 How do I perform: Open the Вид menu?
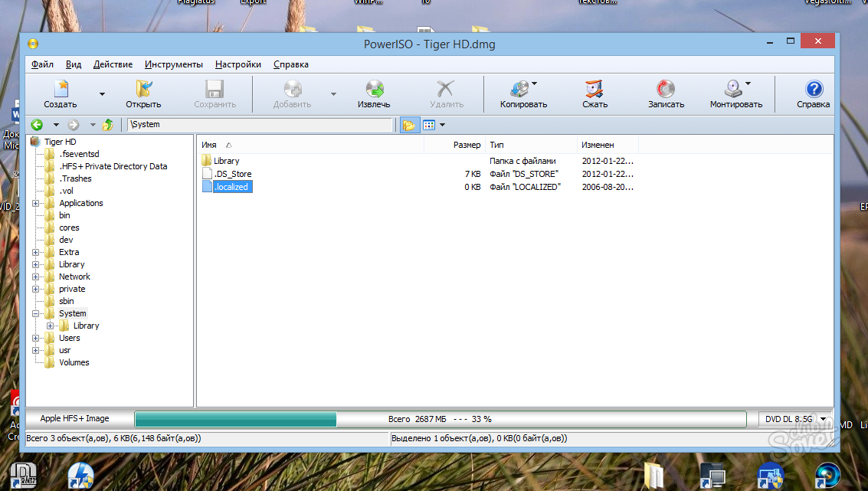tap(74, 64)
